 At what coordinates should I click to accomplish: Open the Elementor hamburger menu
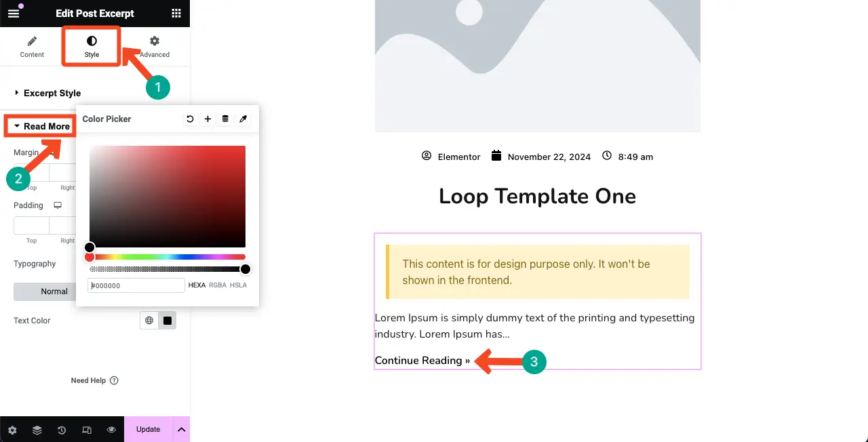tap(14, 14)
